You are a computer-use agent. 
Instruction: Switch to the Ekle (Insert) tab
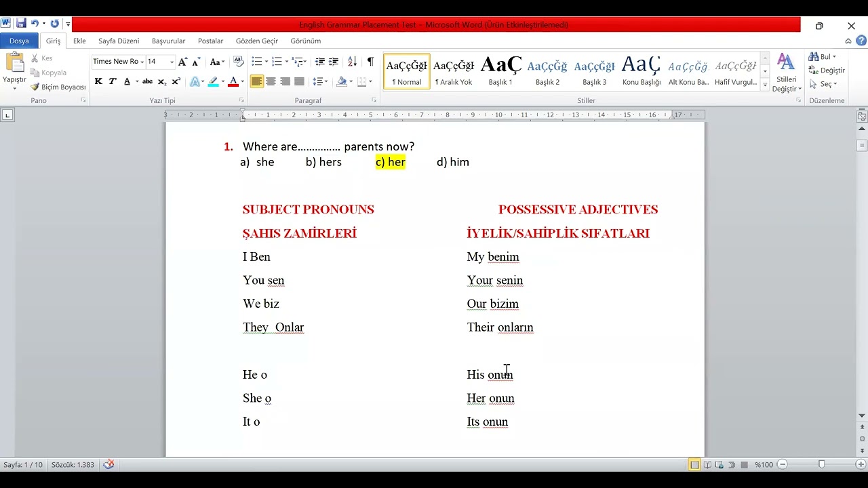click(79, 41)
